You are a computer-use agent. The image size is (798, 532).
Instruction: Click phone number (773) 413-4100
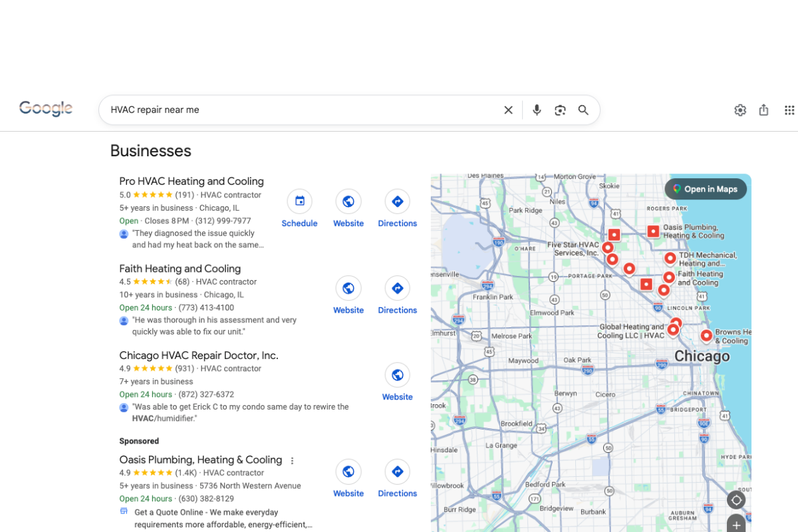tap(206, 308)
